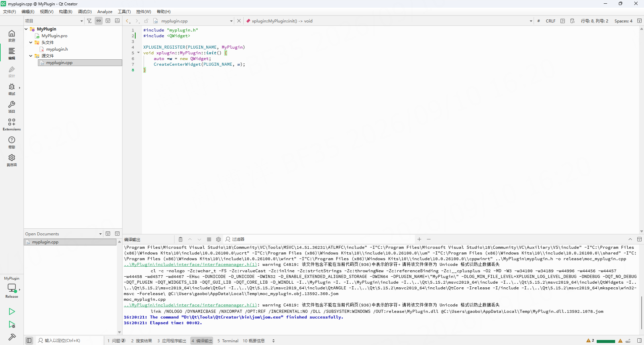Open the project tree filter icon

pos(89,21)
